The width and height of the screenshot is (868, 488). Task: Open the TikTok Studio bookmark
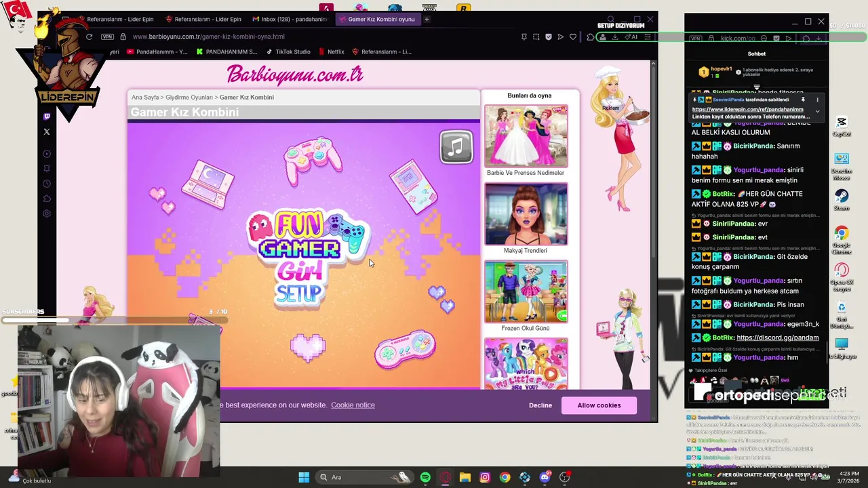click(288, 52)
